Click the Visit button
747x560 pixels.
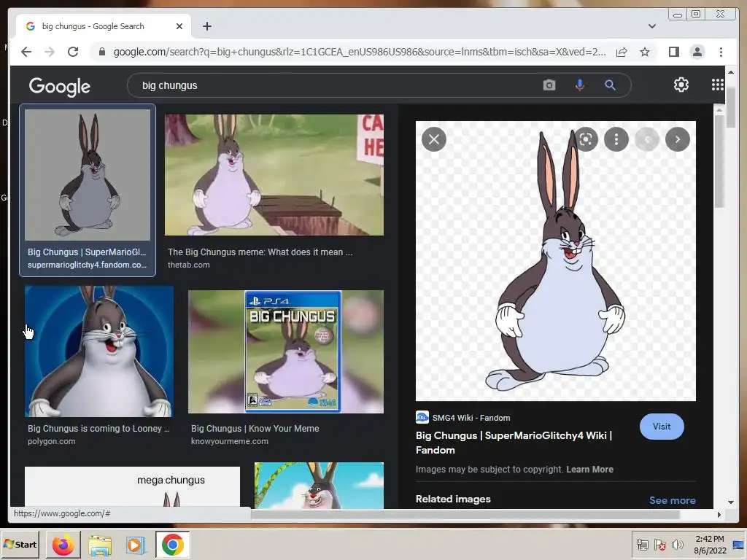(661, 427)
